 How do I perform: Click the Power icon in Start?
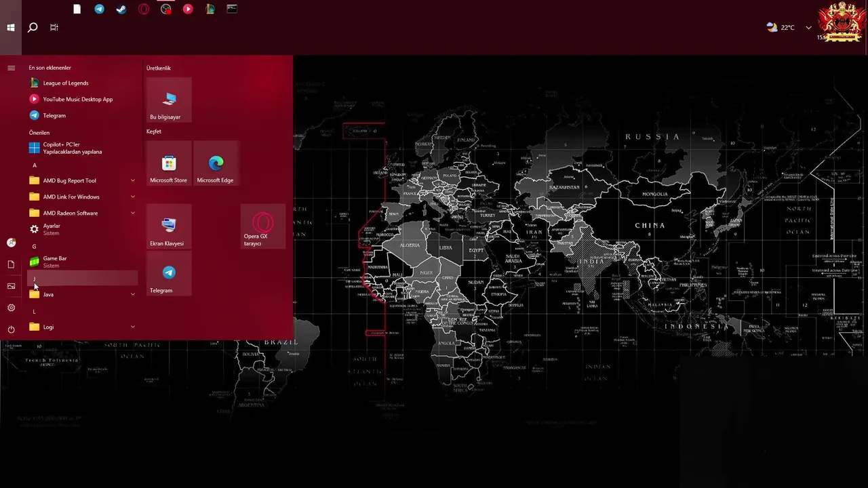(x=11, y=329)
